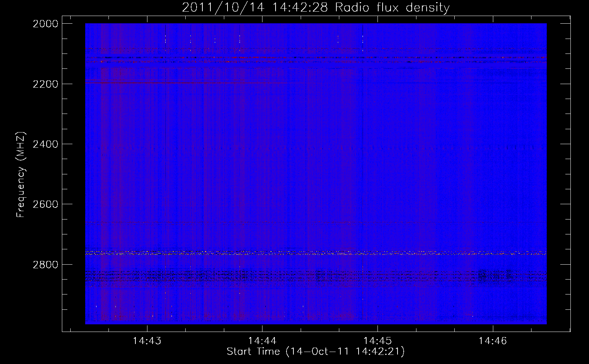This screenshot has height=364, width=589.
Task: Click the 'Start Time (14-Oct-11 14:42:21)' axis label
Action: click(x=316, y=351)
